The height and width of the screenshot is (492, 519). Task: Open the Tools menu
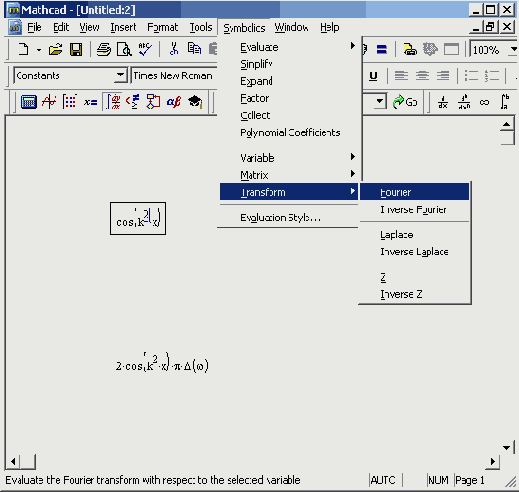(x=201, y=27)
